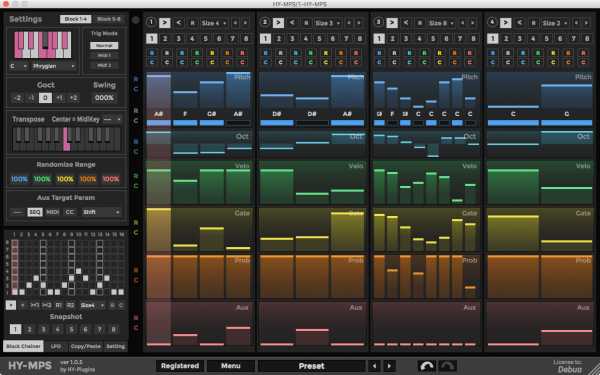Screen dimensions: 600x375
Task: Click round indicator button beside Block 5-8
Action: 135,20
